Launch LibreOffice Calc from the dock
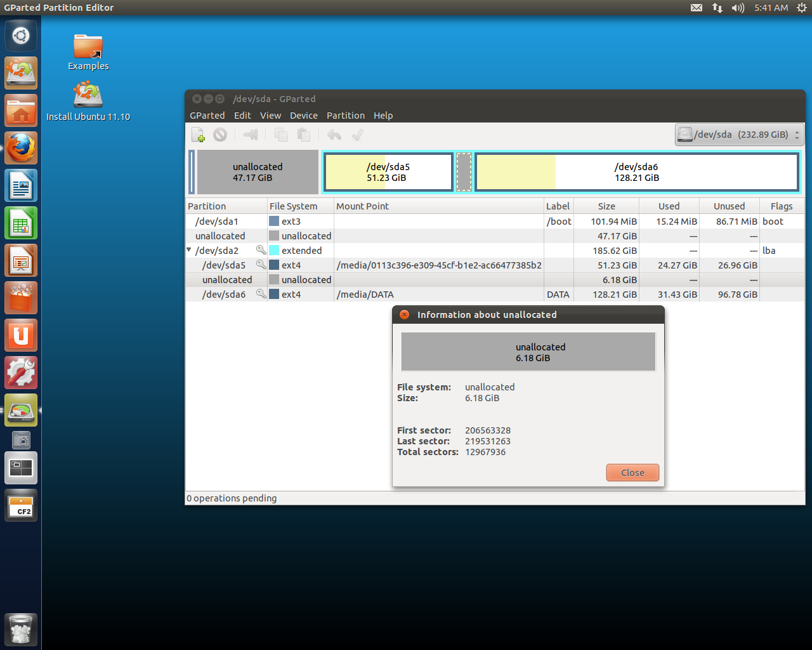This screenshot has width=812, height=650. coord(21,223)
